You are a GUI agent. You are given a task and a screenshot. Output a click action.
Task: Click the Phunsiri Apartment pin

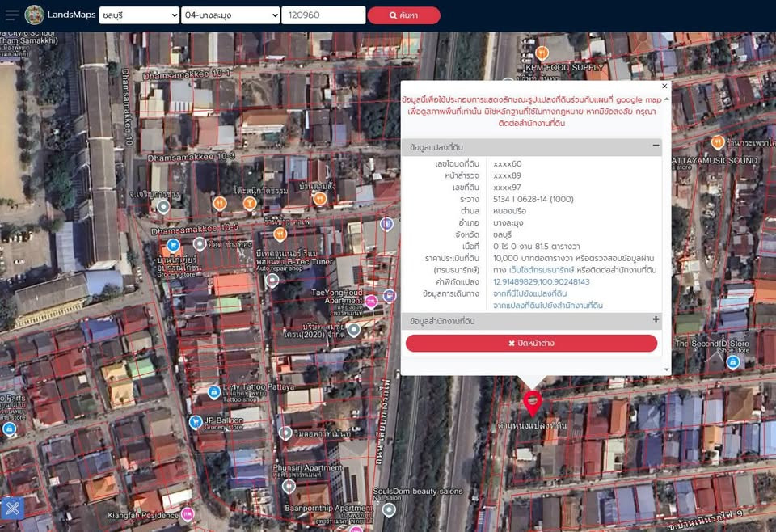point(289,487)
